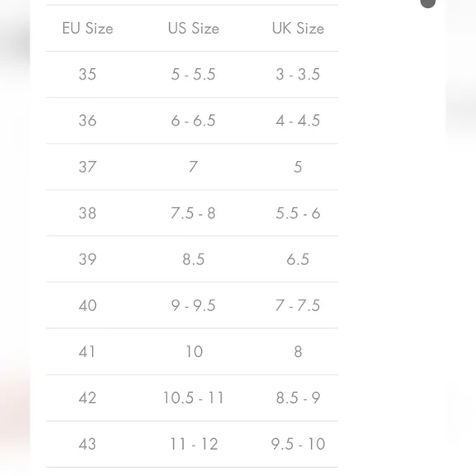The width and height of the screenshot is (476, 476).
Task: Select the UK Size column header
Action: (x=298, y=28)
